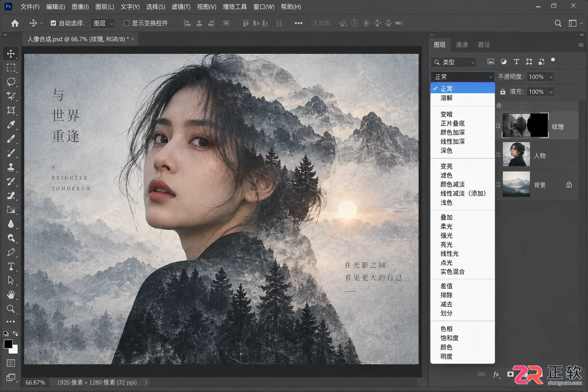The height and width of the screenshot is (392, 588).
Task: Select the Clone Stamp tool
Action: (11, 167)
